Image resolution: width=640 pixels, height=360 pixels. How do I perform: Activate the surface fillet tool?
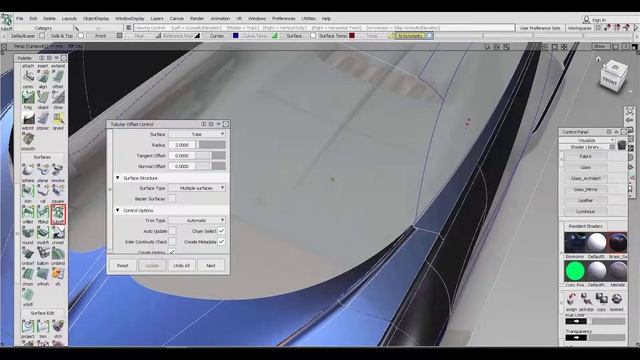pyautogui.click(x=28, y=211)
